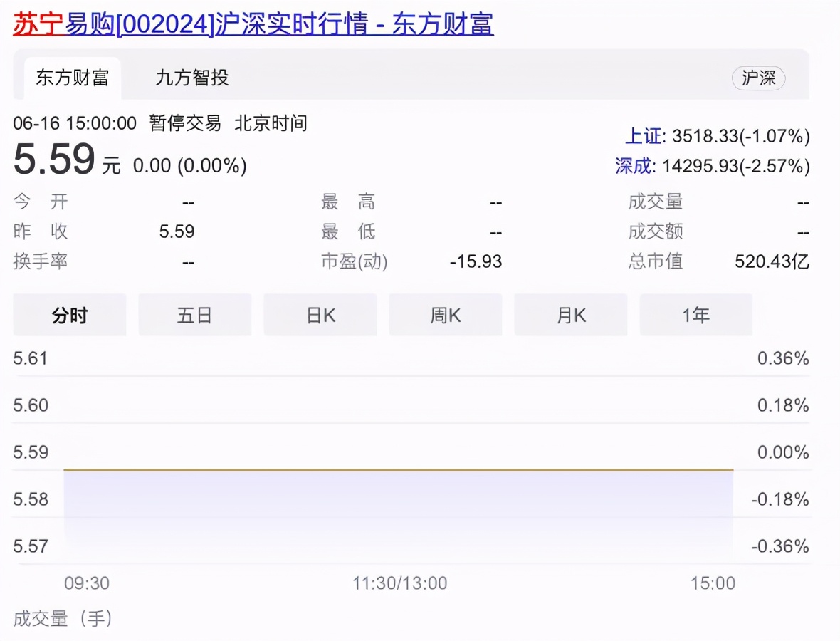
Task: Open the 深成 index link
Action: click(x=634, y=166)
